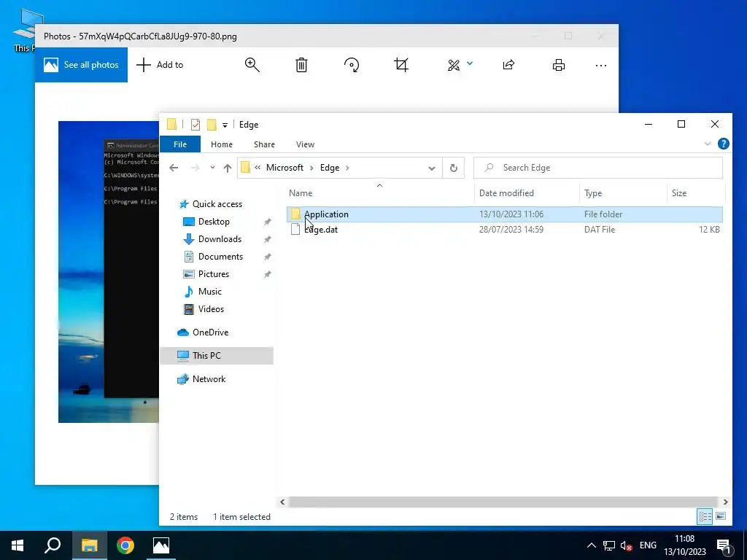This screenshot has height=560, width=747.
Task: Click the muted volume tray icon
Action: [x=627, y=545]
